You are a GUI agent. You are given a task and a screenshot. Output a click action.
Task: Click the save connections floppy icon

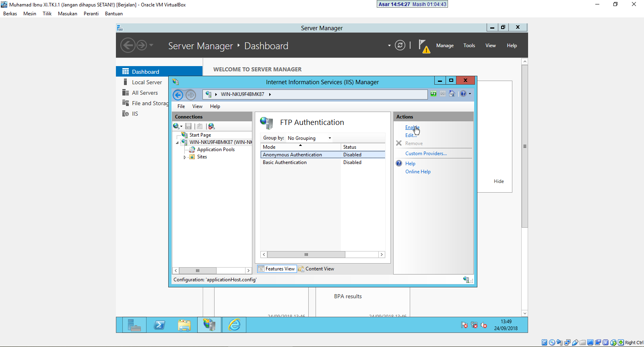188,126
